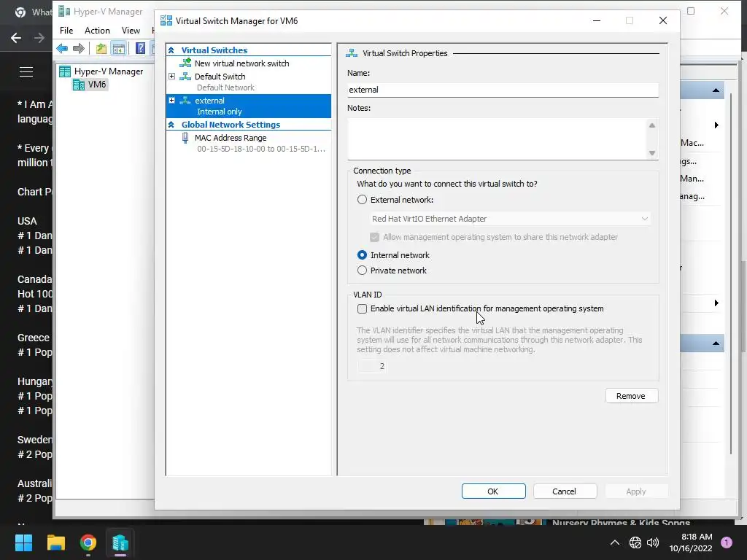
Task: Collapse the Global Network Settings section
Action: point(171,124)
